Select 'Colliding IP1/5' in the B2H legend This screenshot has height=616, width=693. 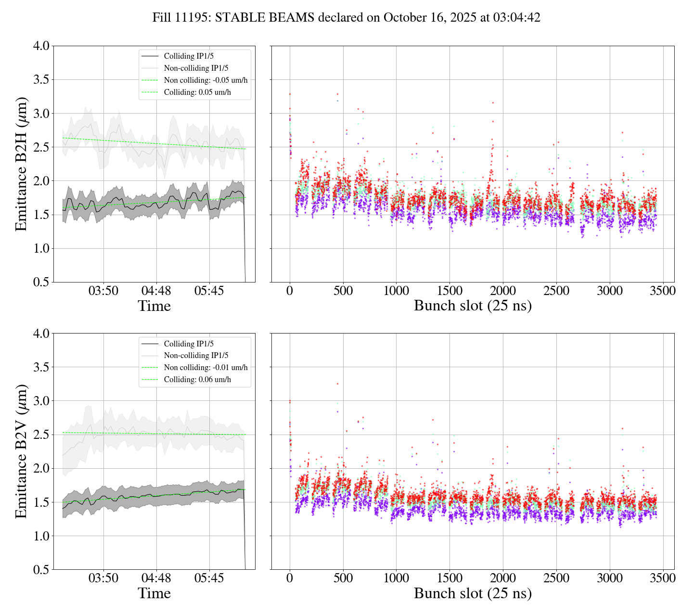[188, 56]
